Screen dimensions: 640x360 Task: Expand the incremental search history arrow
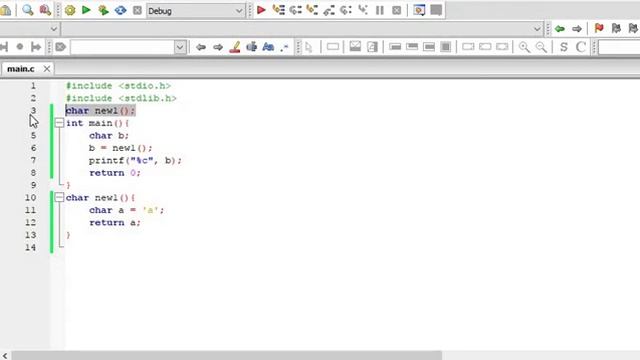[x=180, y=47]
